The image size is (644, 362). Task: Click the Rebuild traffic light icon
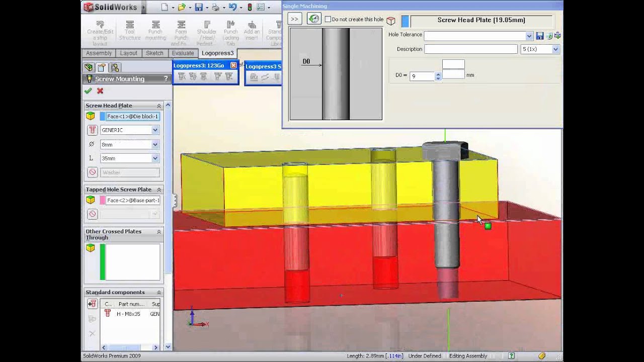point(250,7)
